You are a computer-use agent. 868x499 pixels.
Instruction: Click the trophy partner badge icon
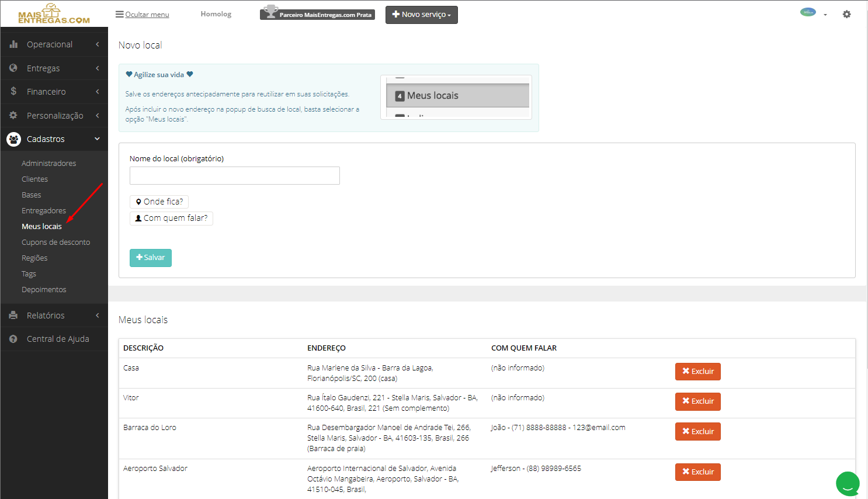(x=270, y=11)
